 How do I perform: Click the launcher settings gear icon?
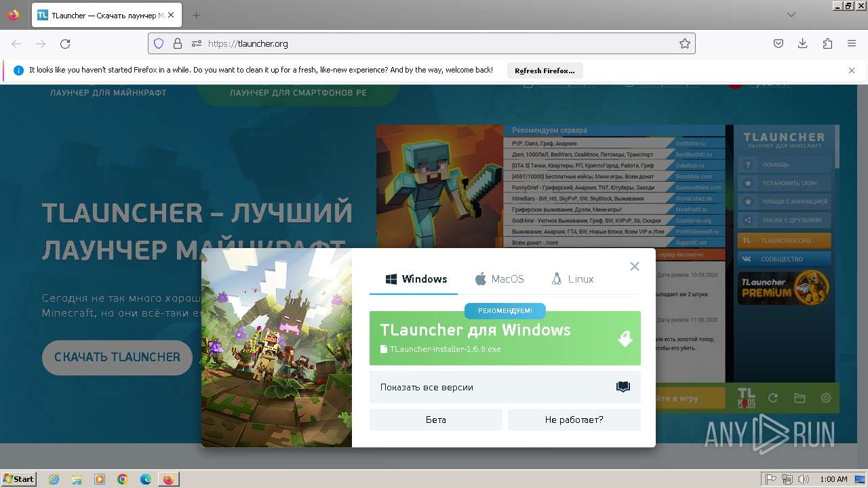[x=826, y=399]
